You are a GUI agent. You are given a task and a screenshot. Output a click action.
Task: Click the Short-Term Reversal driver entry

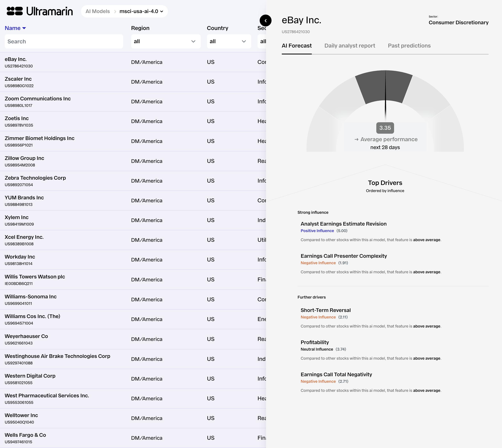(325, 310)
